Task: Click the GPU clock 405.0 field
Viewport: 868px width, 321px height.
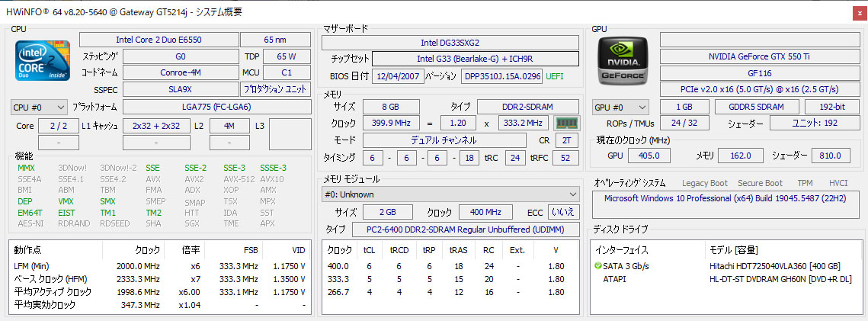Action: 648,156
